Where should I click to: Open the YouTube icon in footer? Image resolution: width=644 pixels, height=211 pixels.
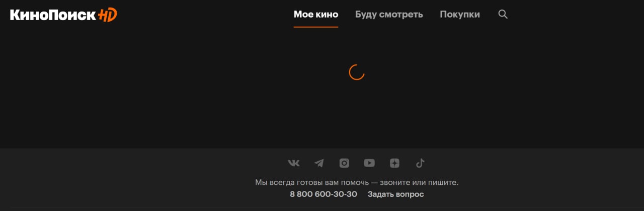click(x=369, y=163)
